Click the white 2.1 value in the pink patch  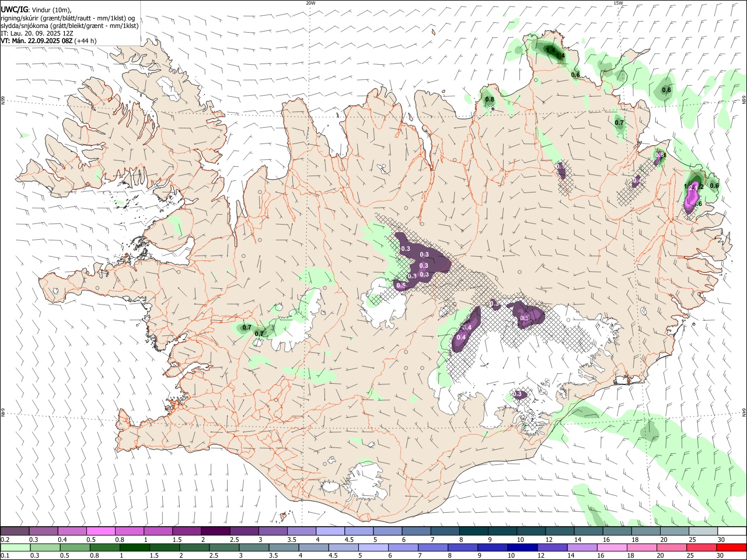693,188
